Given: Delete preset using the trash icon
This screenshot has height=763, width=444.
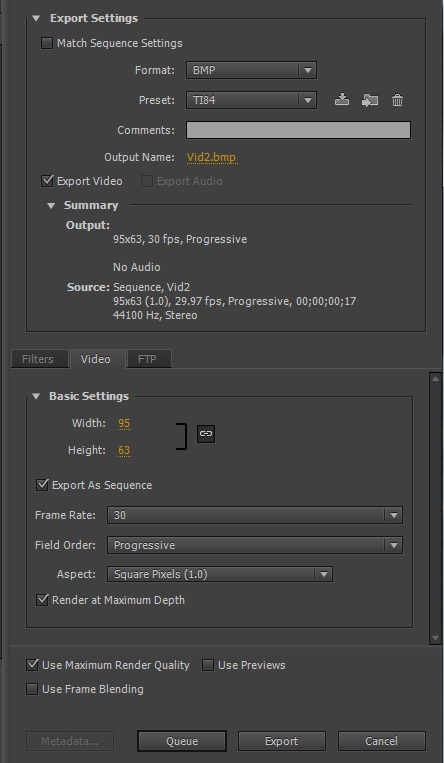Looking at the screenshot, I should 397,100.
